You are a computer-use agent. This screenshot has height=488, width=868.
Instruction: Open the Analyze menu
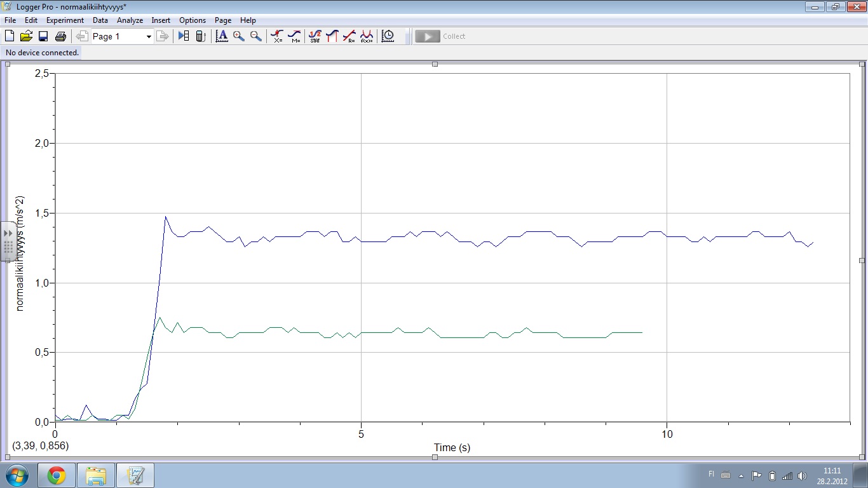(x=130, y=20)
